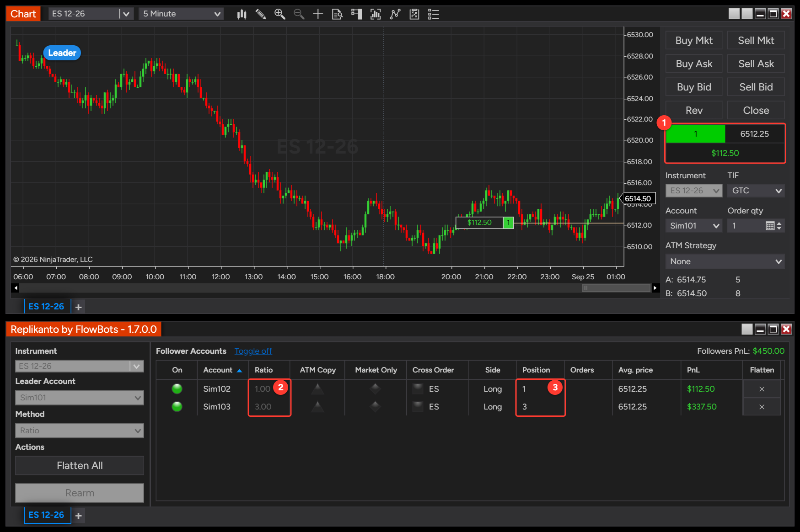The image size is (800, 532).
Task: Click the Order qty stepper arrows
Action: point(779,226)
